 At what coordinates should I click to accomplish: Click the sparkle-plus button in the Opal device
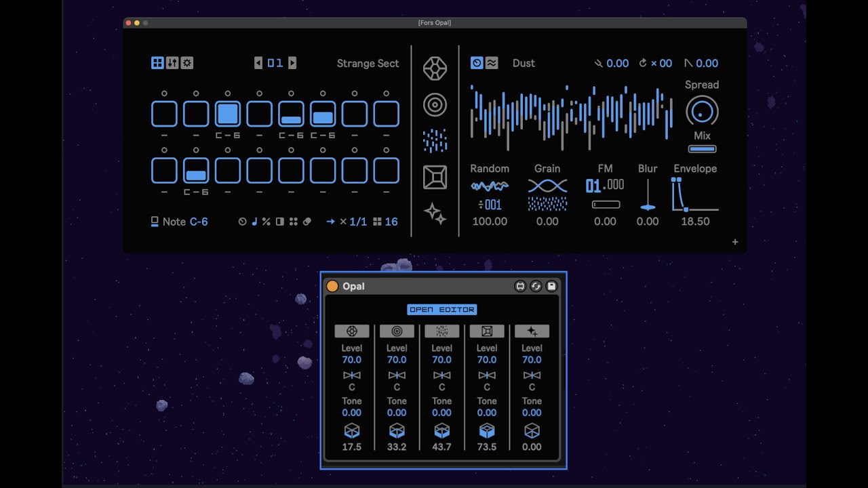(x=532, y=331)
